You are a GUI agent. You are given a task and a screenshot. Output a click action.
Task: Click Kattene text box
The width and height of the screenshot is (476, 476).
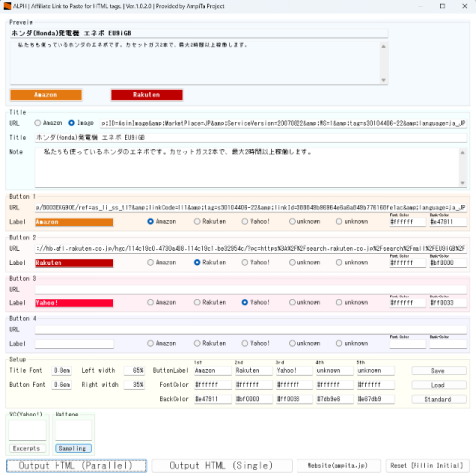[73, 430]
